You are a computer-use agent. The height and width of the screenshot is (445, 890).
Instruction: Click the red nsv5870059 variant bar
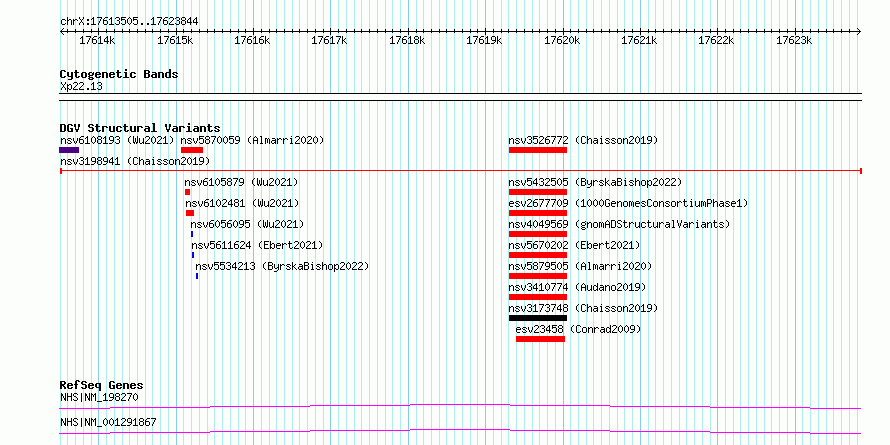pos(192,150)
